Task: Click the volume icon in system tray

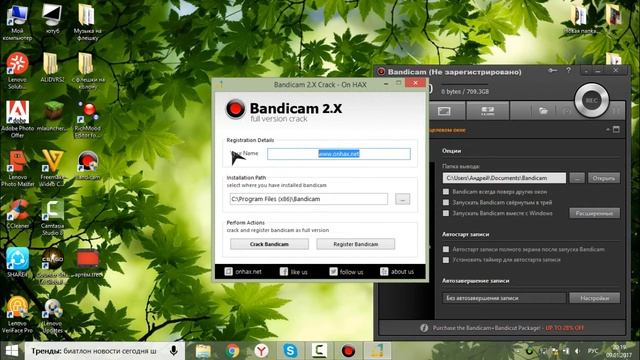Action: tap(577, 351)
